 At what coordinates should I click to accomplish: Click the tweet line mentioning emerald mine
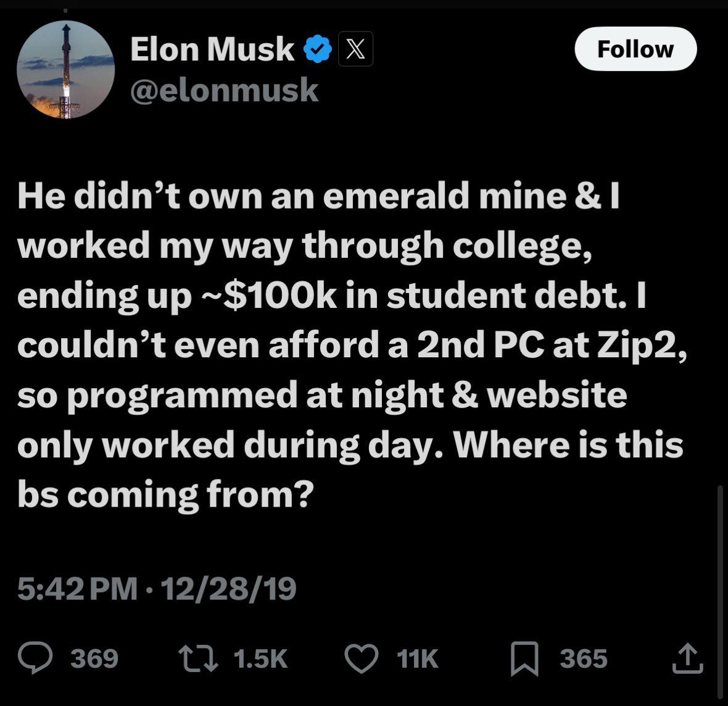click(x=318, y=196)
